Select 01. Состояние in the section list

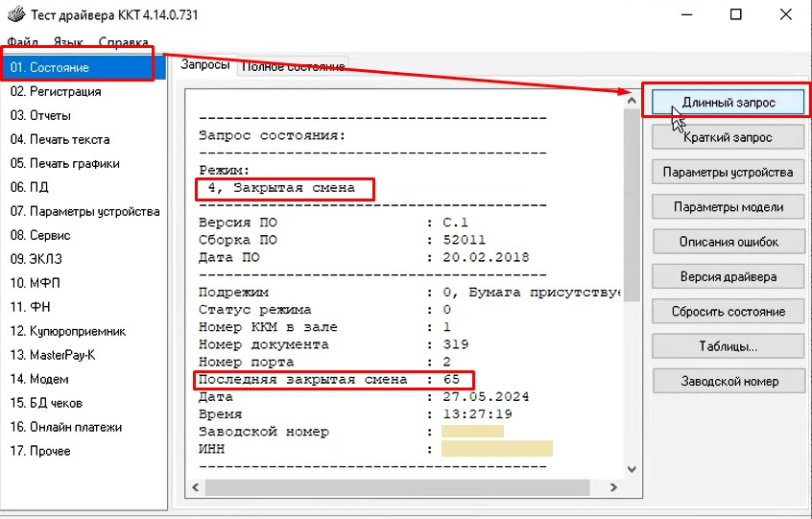(84, 67)
